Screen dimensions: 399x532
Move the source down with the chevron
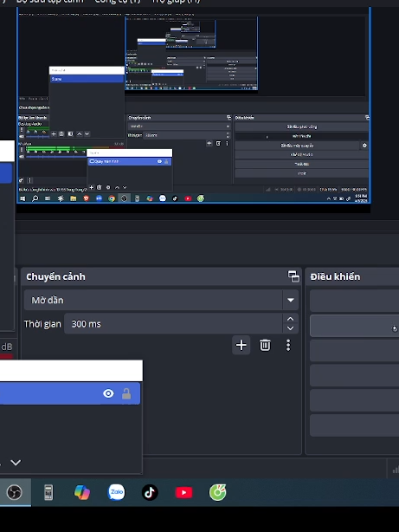click(x=16, y=463)
